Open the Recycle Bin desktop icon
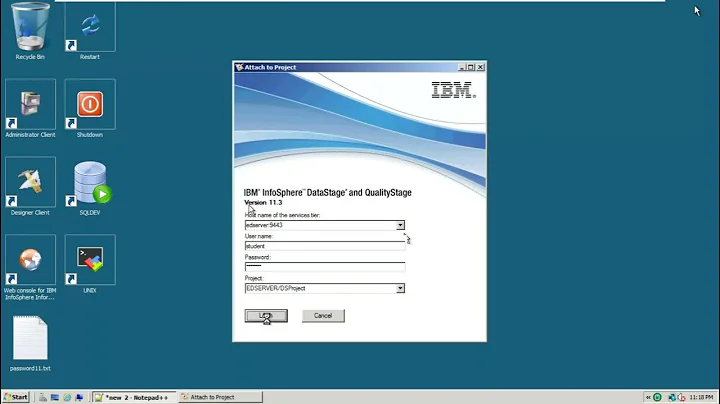720x404 pixels. coord(30,27)
